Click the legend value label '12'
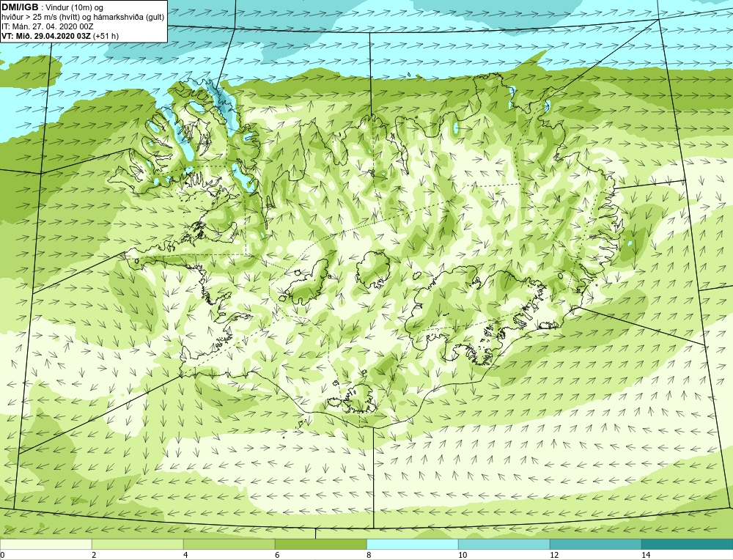 554,555
